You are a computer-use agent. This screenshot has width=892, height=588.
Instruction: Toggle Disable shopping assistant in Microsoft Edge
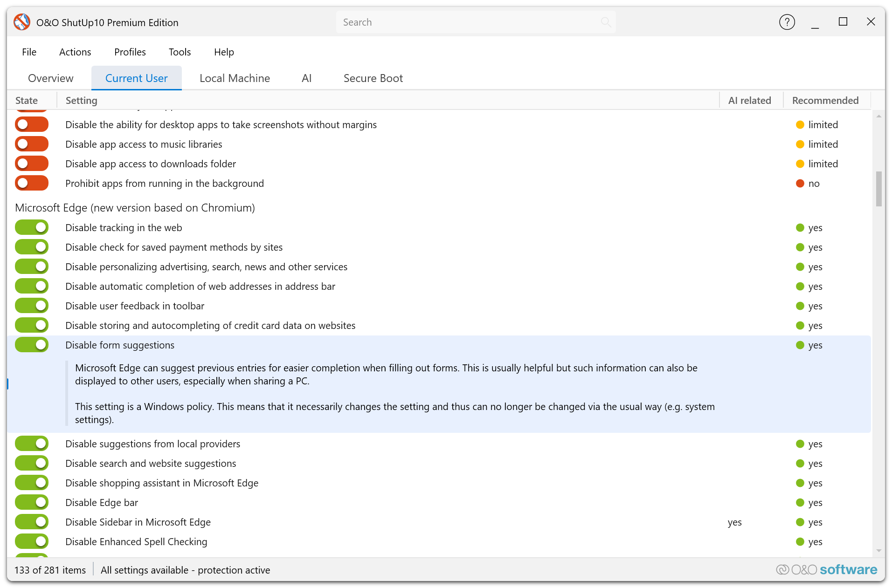[x=32, y=483]
